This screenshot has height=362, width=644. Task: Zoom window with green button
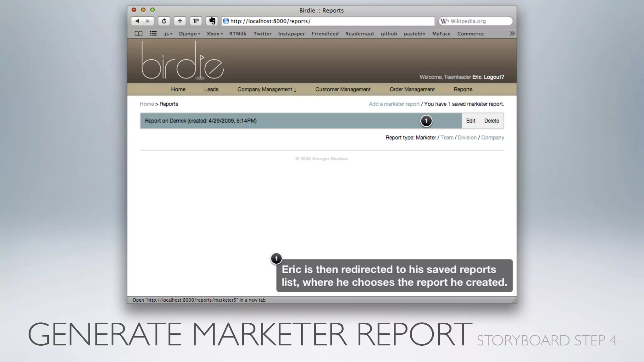pos(153,10)
